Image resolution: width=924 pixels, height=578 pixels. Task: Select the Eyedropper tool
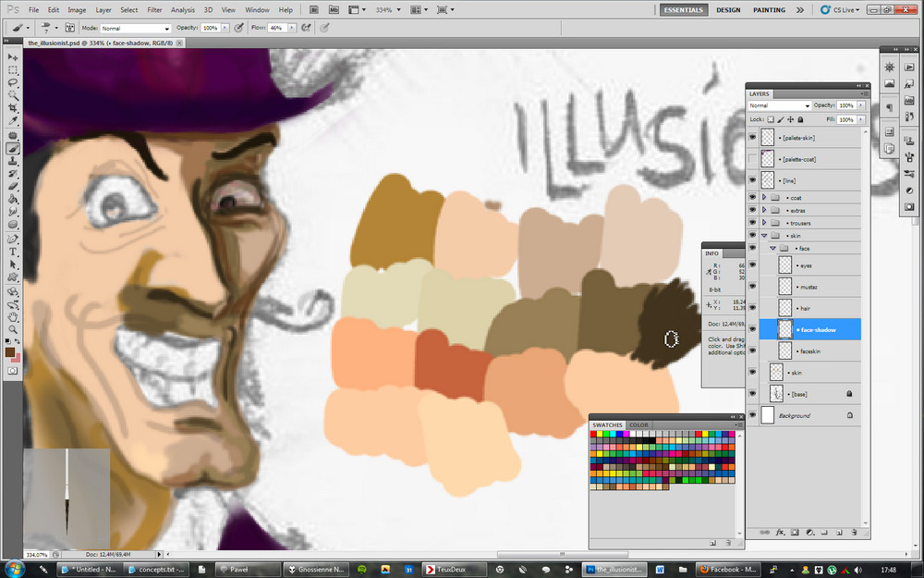click(14, 121)
